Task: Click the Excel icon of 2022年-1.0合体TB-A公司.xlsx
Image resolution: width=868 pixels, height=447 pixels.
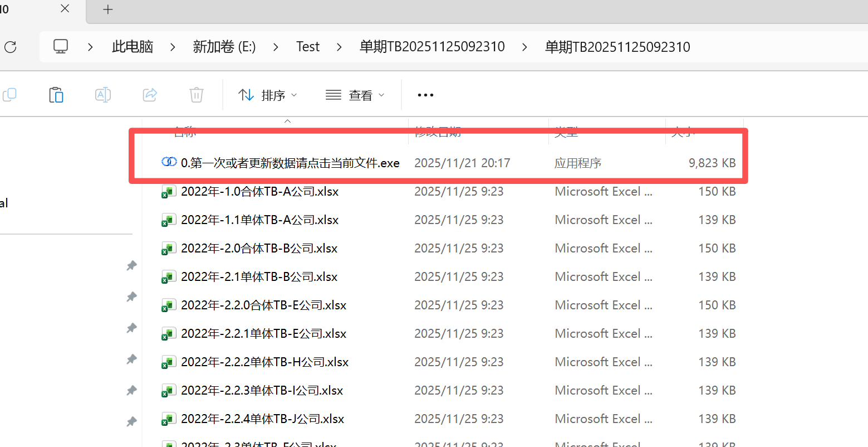Action: tap(168, 191)
